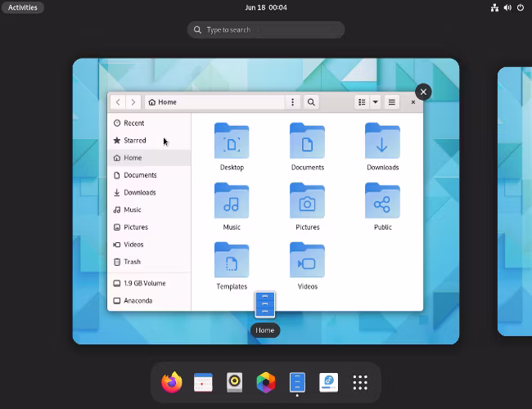Show Applications grid in dock
The width and height of the screenshot is (532, 409).
click(x=360, y=383)
